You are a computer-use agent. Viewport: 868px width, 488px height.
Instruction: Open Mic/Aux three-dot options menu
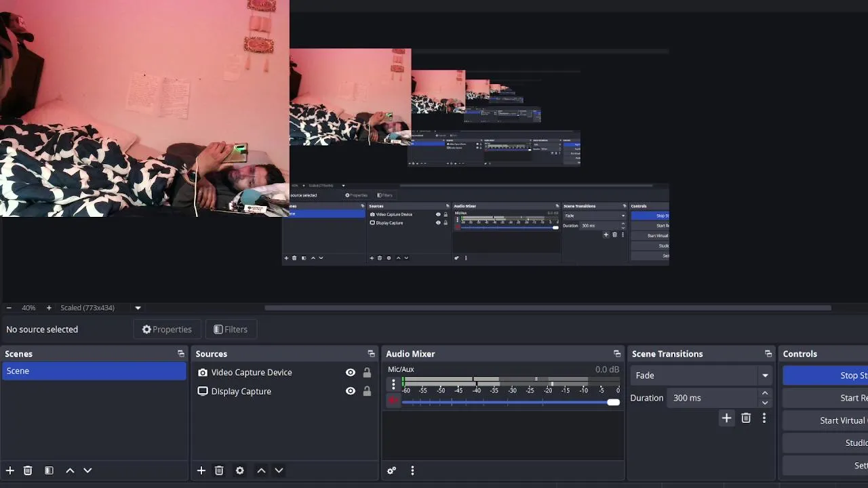coord(393,384)
